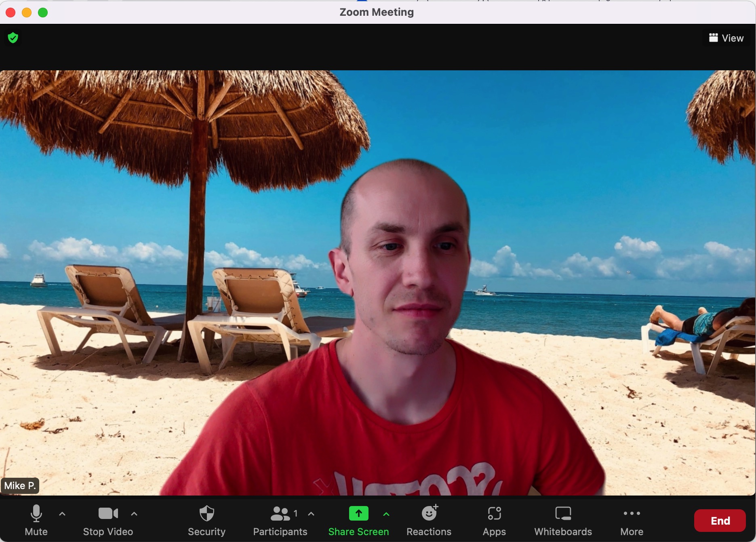Click the More options icon
Screen dimensions: 756x542
(632, 513)
